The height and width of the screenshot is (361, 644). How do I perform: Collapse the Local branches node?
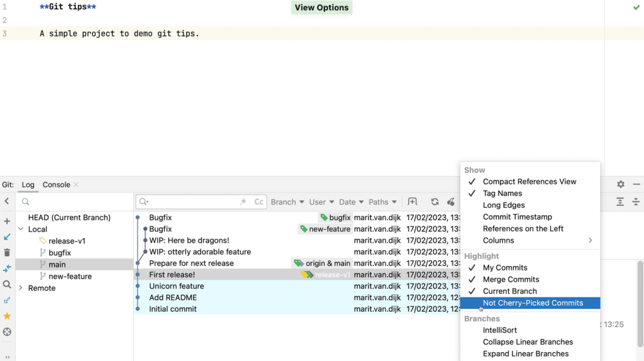(21, 229)
